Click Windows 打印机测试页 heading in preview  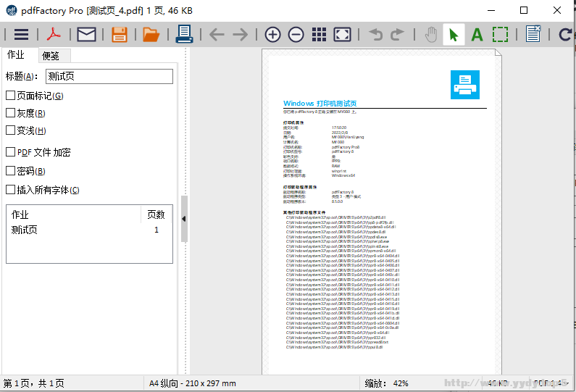point(320,103)
